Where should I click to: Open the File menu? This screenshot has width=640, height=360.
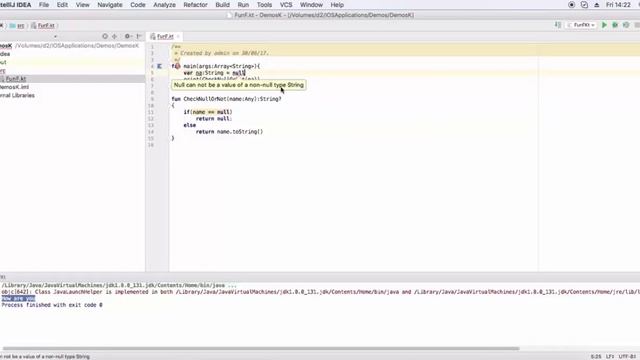[x=44, y=5]
